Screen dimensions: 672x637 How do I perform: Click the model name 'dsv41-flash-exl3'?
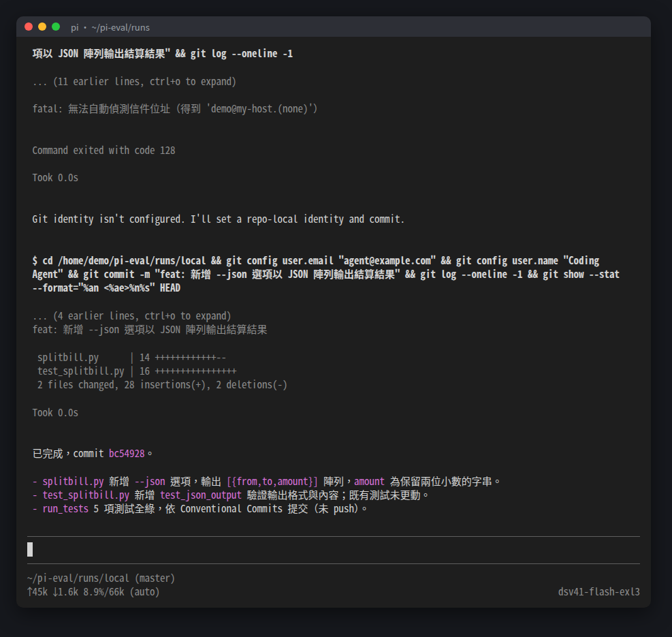[598, 592]
